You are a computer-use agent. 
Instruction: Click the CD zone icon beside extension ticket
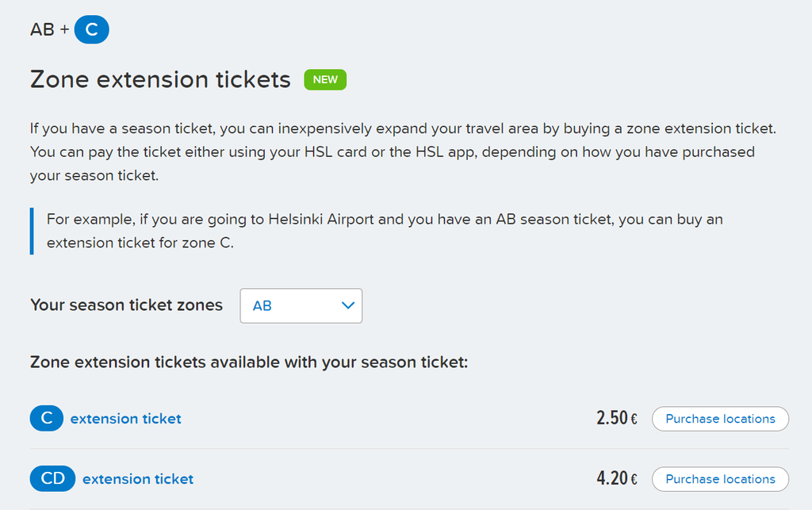[53, 478]
